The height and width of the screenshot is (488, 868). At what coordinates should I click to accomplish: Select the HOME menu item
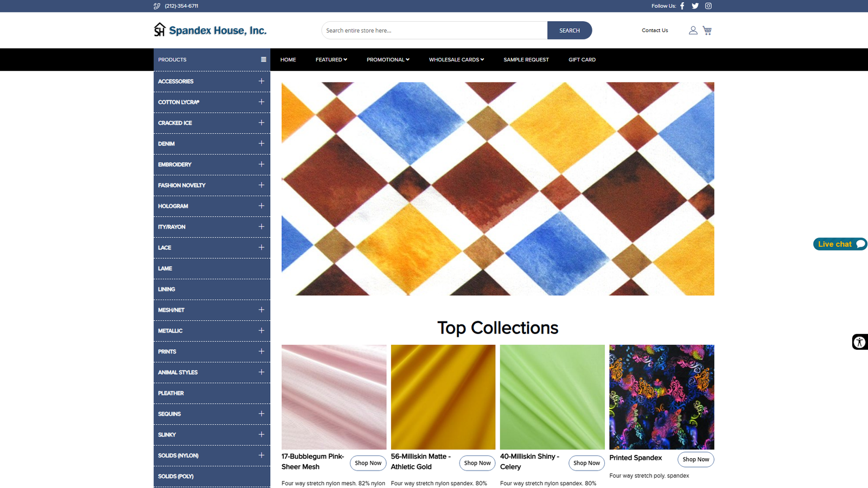288,60
